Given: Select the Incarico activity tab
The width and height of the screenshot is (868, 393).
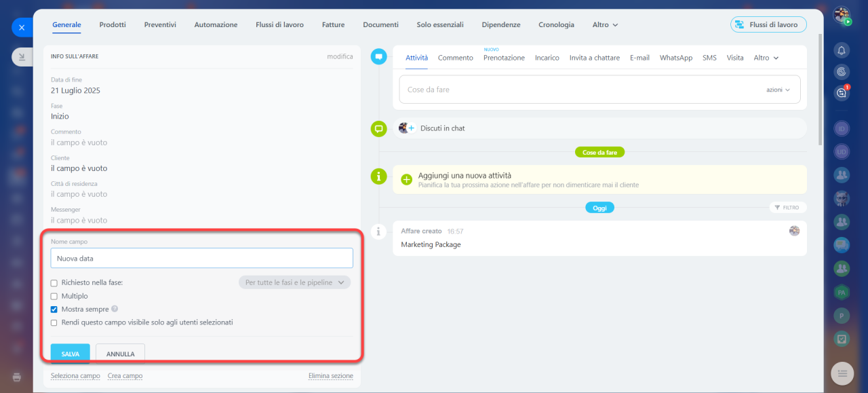Looking at the screenshot, I should [547, 58].
